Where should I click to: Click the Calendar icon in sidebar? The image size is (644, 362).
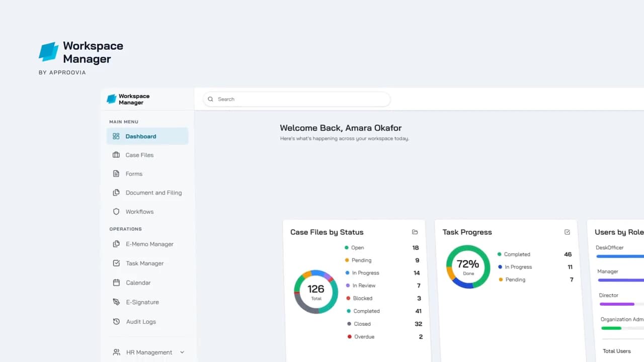116,283
